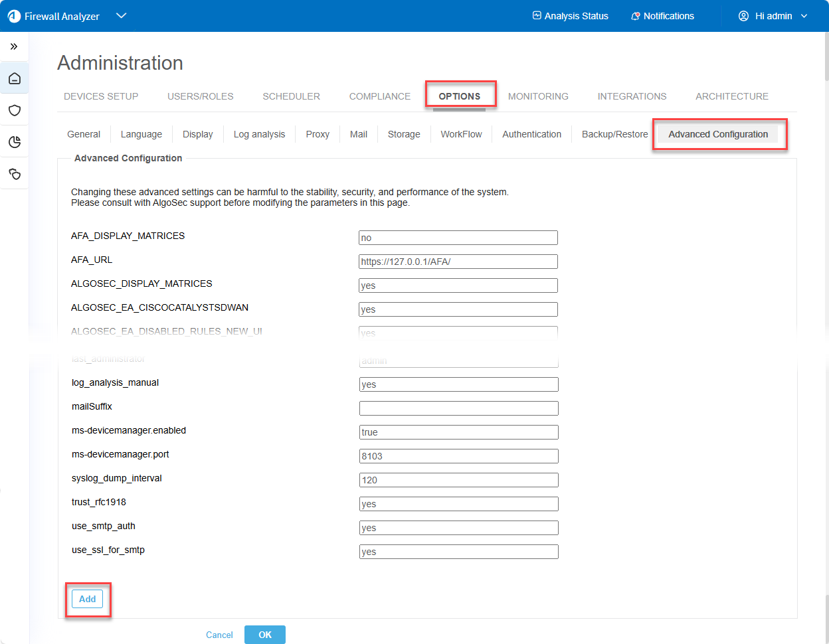Click the Cancel link
Screen dimensions: 829x644
pyautogui.click(x=219, y=635)
